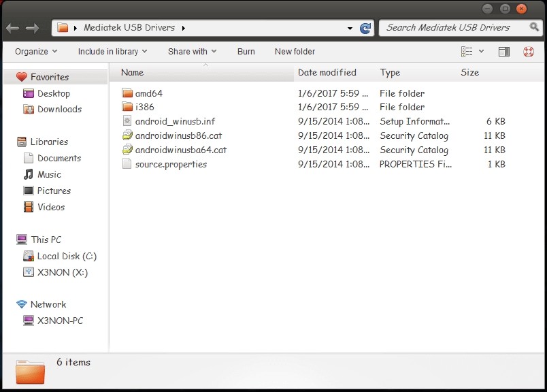Open Desktop in the navigation pane
Image resolution: width=547 pixels, height=392 pixels.
click(54, 93)
